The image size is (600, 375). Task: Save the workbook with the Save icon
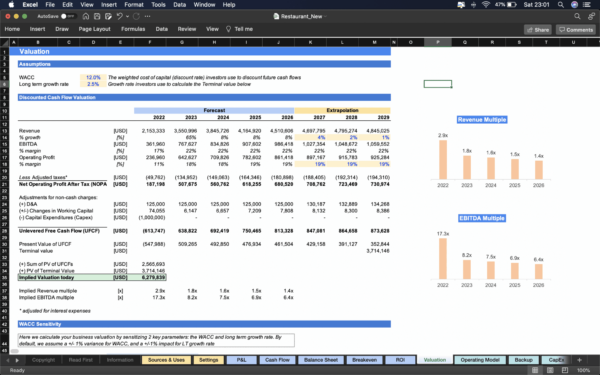[97, 16]
